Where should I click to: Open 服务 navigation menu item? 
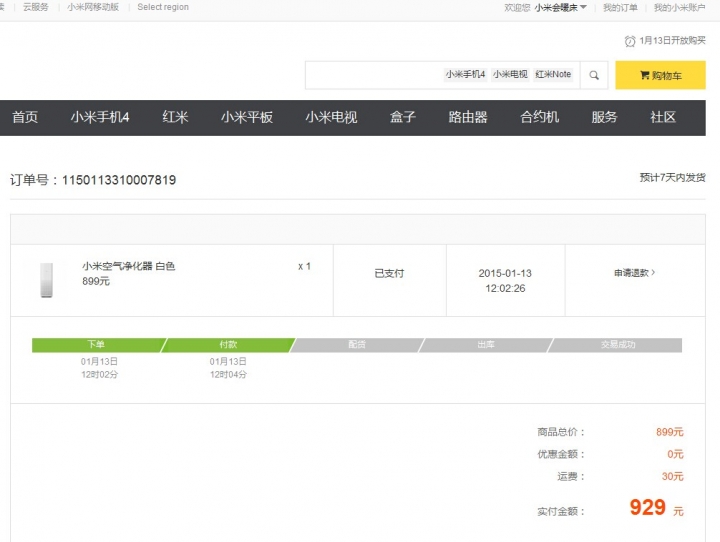click(604, 117)
